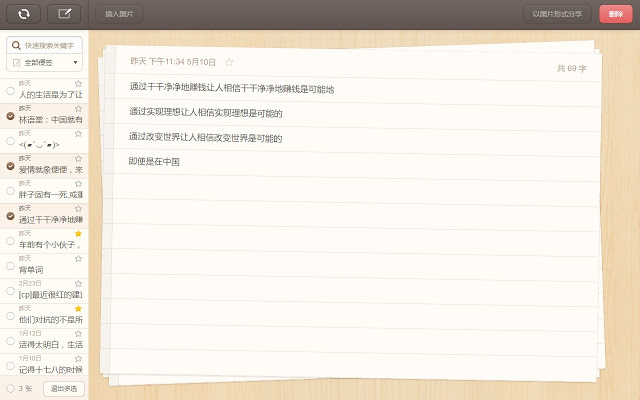Star the note 林语堂：中国就有
The height and width of the screenshot is (400, 640).
tap(78, 109)
